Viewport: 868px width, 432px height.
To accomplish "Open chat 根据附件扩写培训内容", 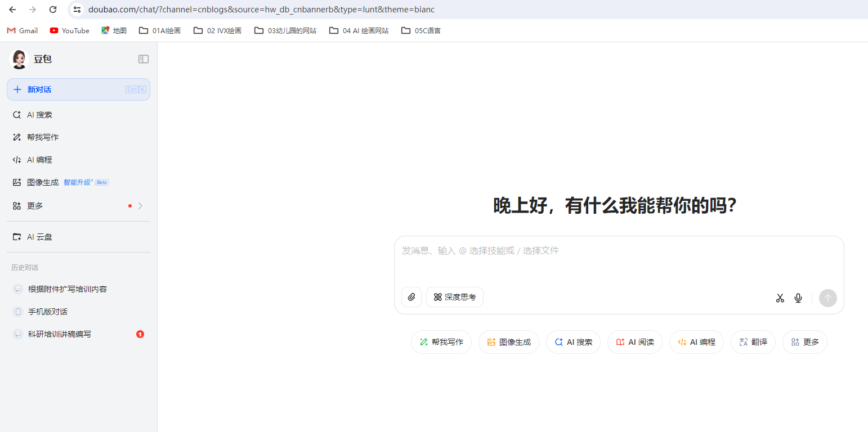I will tap(78, 289).
